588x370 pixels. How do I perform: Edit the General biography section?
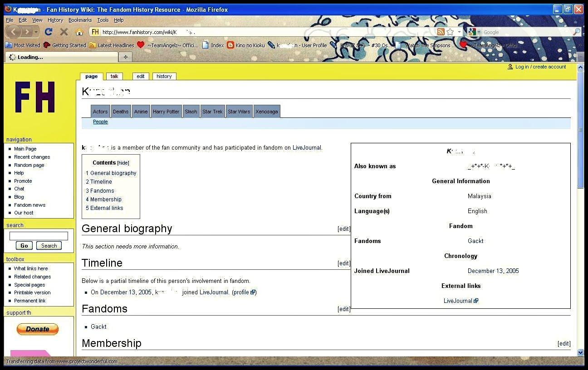344,229
